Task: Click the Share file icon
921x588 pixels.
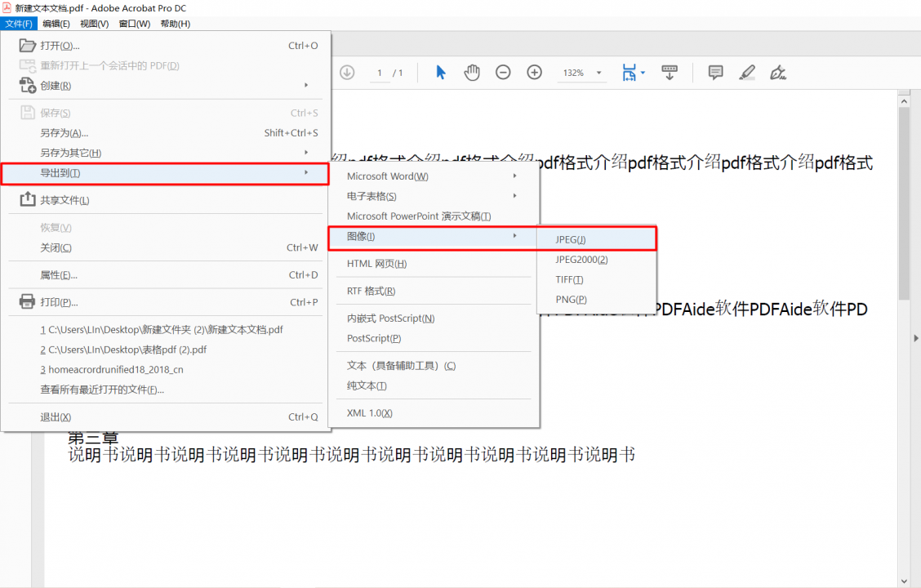Action: coord(28,199)
